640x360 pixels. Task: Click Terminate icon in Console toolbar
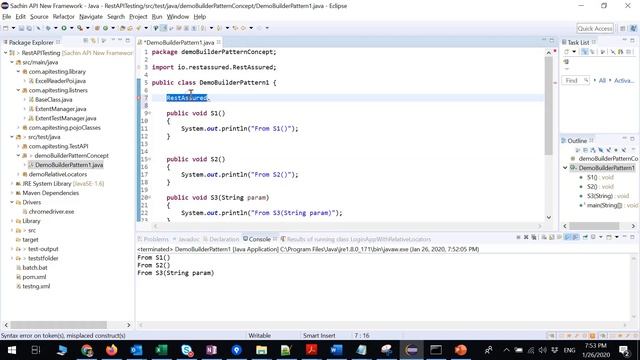(x=518, y=237)
